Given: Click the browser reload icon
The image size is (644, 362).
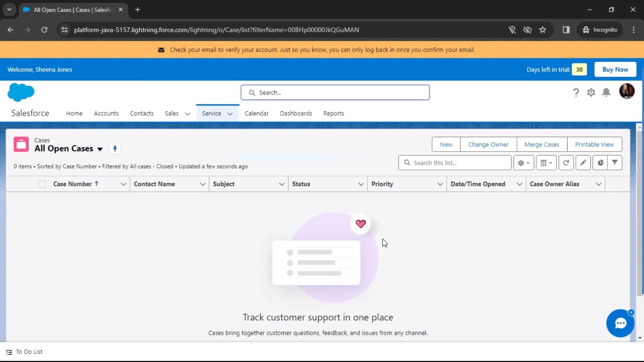Looking at the screenshot, I should [x=44, y=30].
